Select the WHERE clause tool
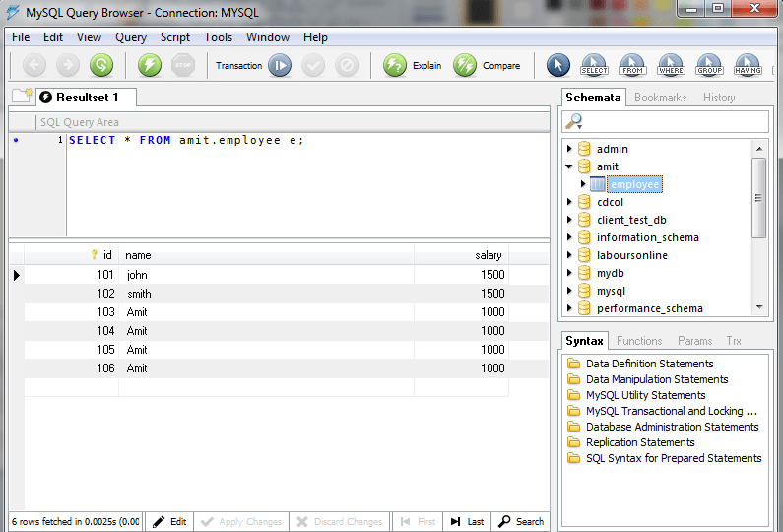Image resolution: width=783 pixels, height=532 pixels. tap(671, 65)
